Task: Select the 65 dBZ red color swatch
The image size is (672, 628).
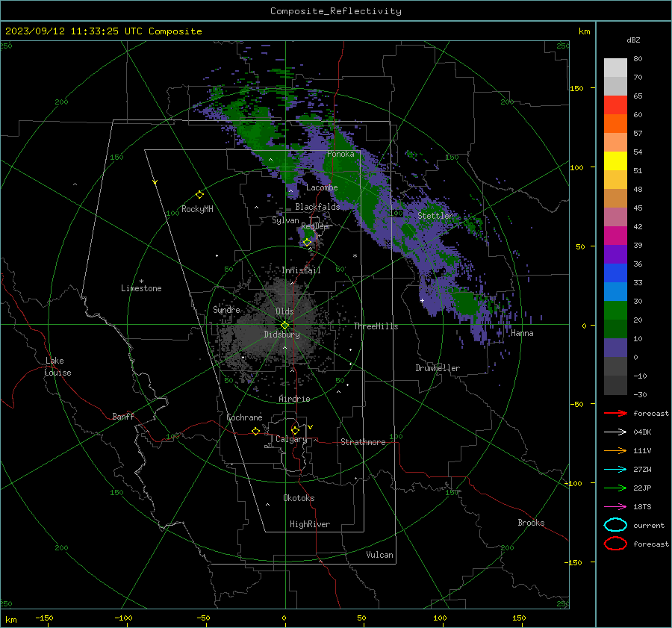Action: (615, 105)
